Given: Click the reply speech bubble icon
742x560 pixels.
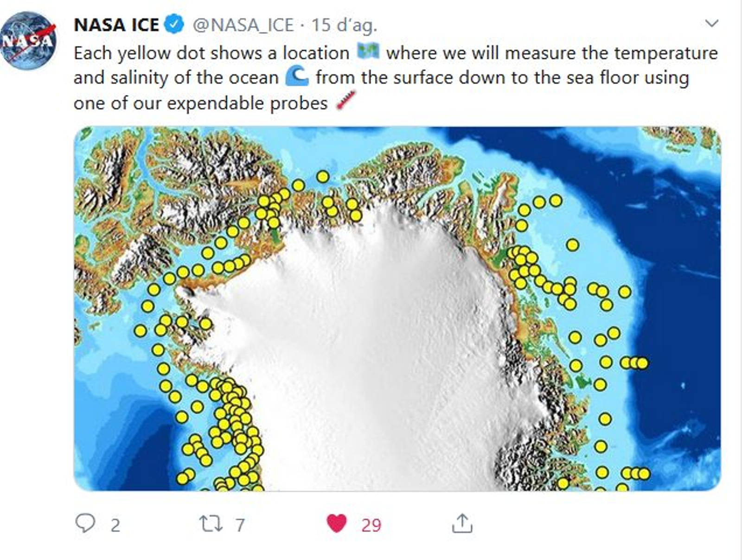Looking at the screenshot, I should [x=85, y=524].
